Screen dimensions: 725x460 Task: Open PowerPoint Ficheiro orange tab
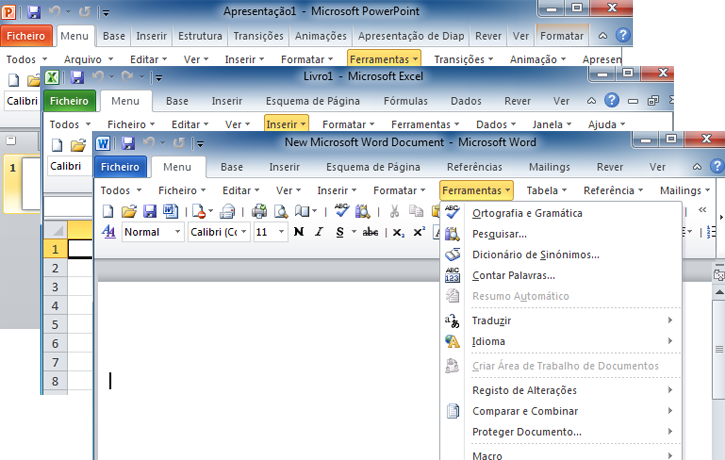point(26,36)
